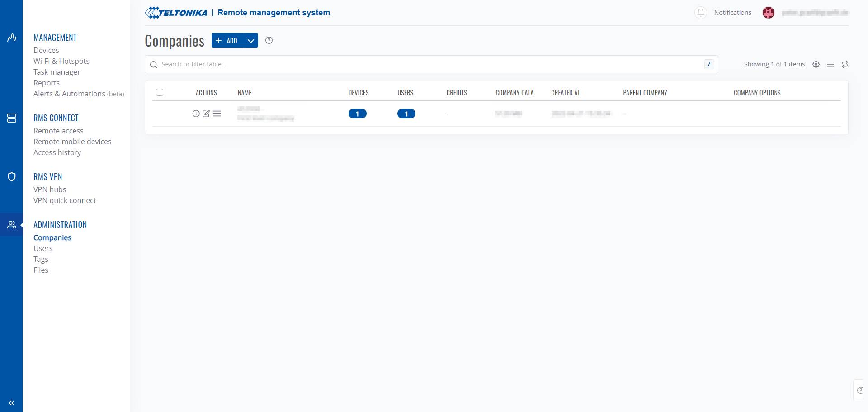Image resolution: width=868 pixels, height=412 pixels.
Task: Open VPN quick connect
Action: pos(65,200)
